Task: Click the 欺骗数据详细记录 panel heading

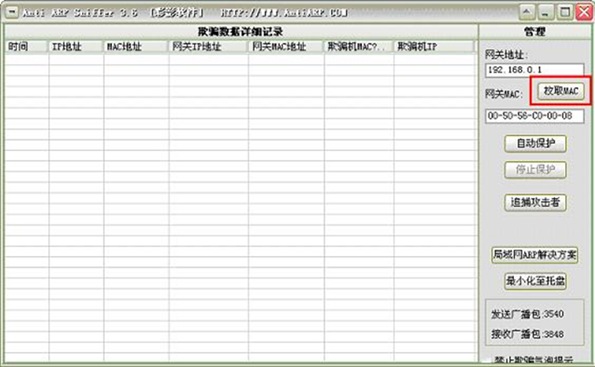Action: 241,32
